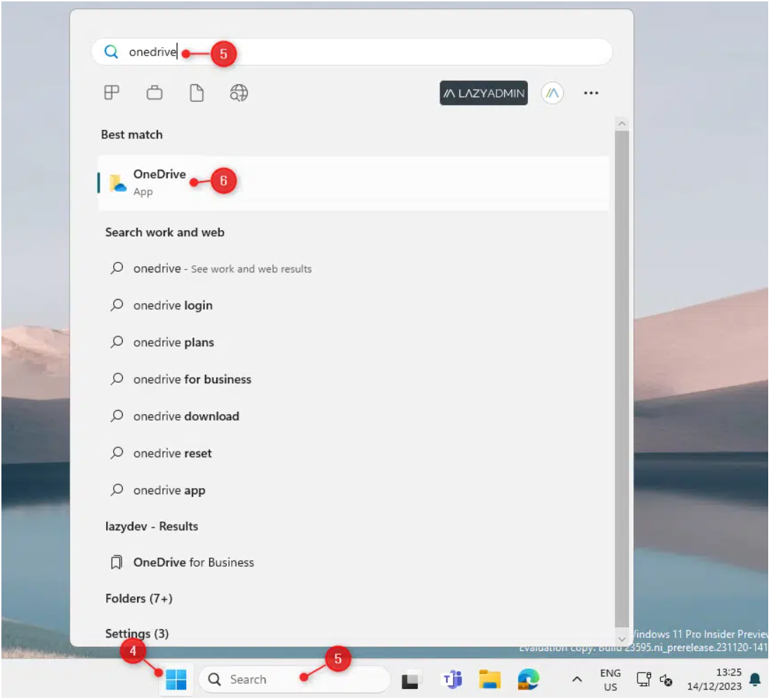771x700 pixels.
Task: Select the 'onedrive login' suggestion
Action: click(x=173, y=305)
